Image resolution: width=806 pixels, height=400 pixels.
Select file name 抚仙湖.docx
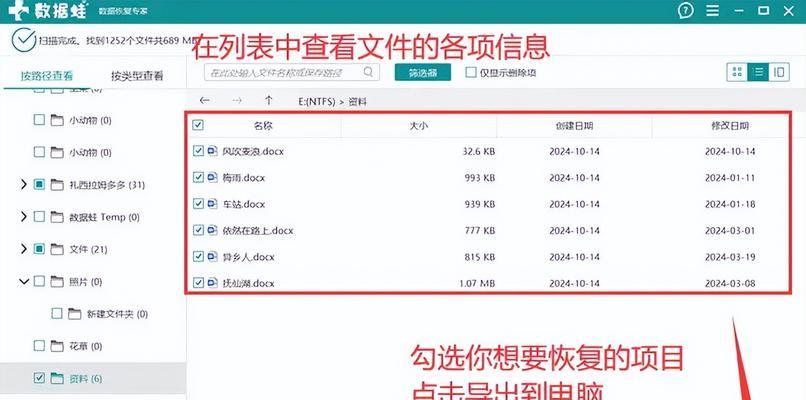coord(248,283)
